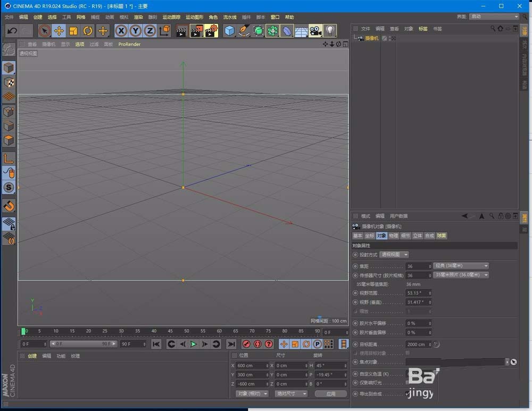Viewport: 532px width, 411px height.
Task: Click frame 45 on timeline ruler
Action: coord(170,331)
